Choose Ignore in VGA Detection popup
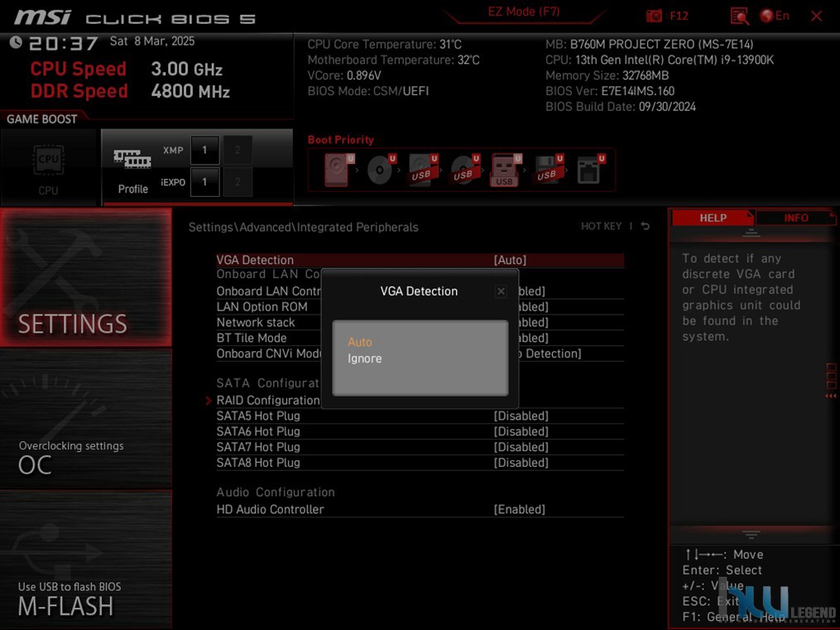 pos(364,358)
